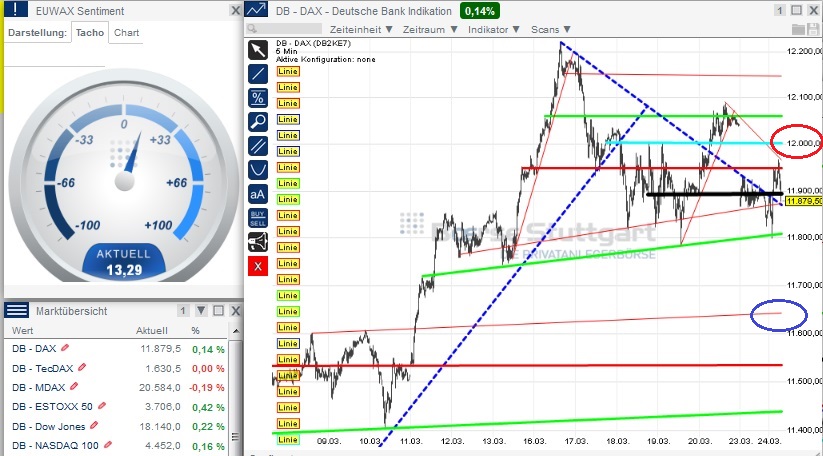Open the Marktübersicht triangle dropdown
Viewport: 823px width, 456px height.
(x=201, y=311)
